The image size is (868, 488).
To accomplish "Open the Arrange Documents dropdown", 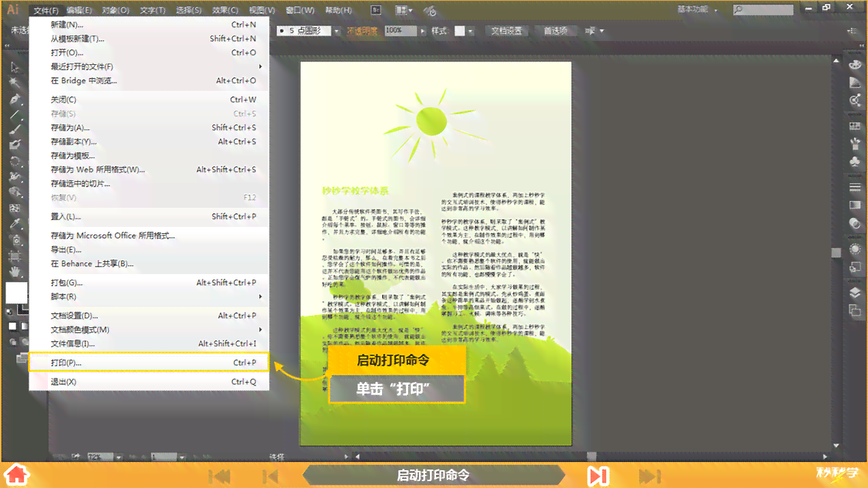I will tap(404, 10).
